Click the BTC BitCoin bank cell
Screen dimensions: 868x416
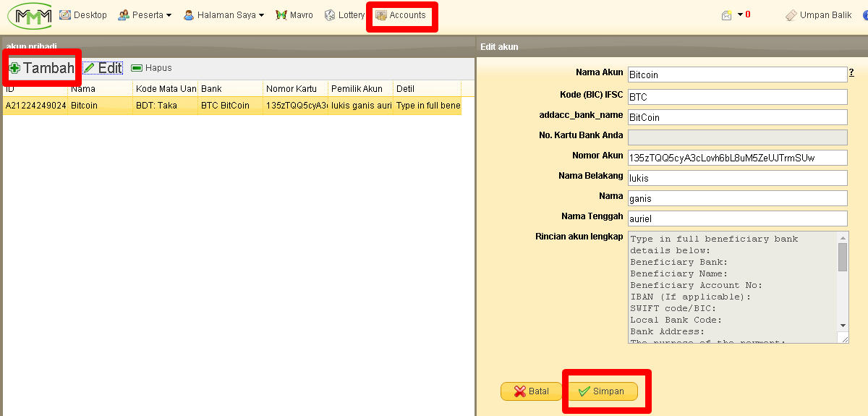(231, 106)
